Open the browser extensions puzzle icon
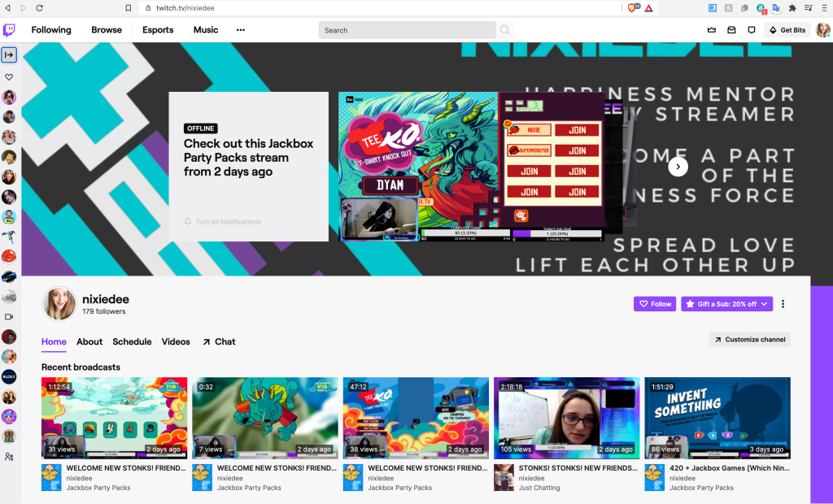Viewport: 833px width, 504px height. 792,7
